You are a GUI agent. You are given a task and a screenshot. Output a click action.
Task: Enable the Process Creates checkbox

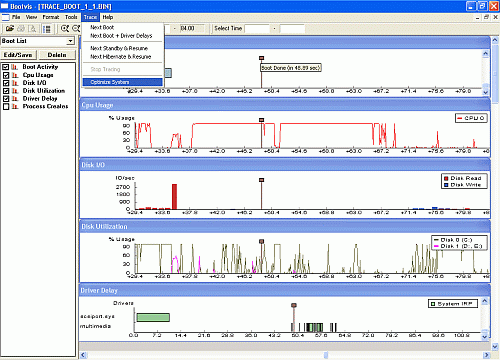pos(6,107)
